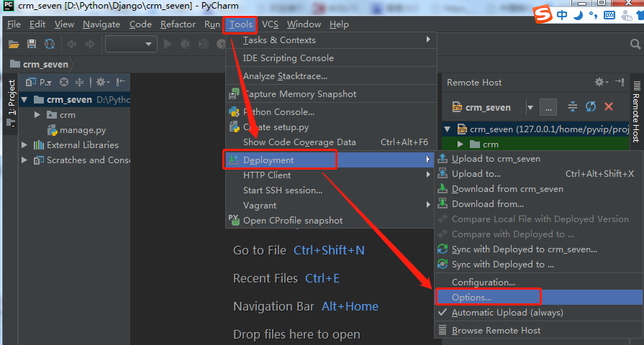Open HTTP Client submenu
The width and height of the screenshot is (644, 345).
[330, 175]
